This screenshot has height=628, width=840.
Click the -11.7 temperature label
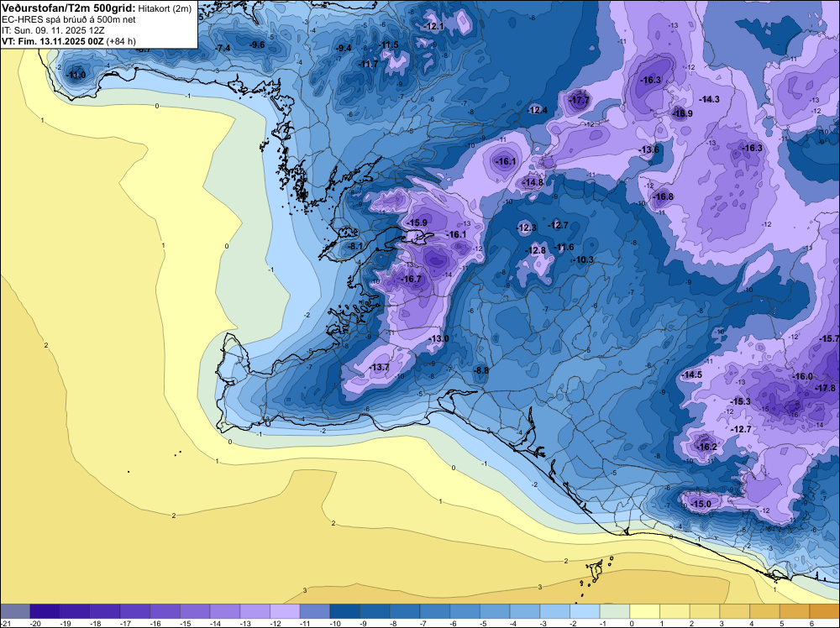pos(368,64)
